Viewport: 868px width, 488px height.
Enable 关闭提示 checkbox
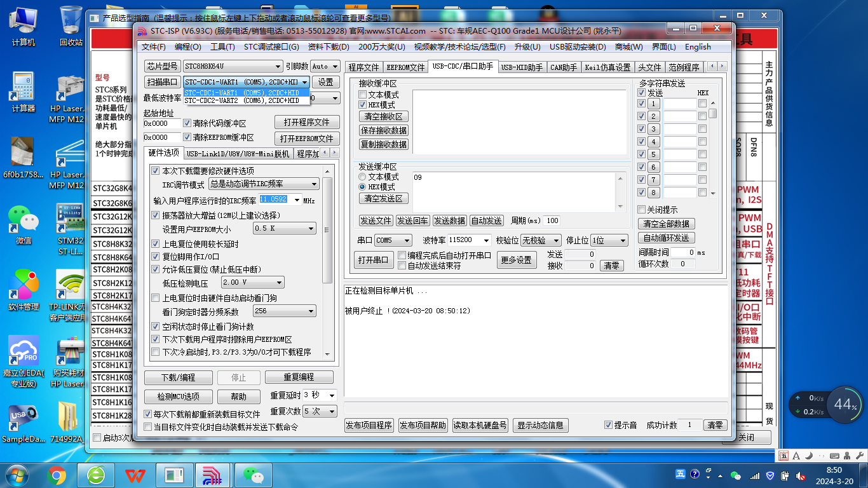pyautogui.click(x=641, y=210)
